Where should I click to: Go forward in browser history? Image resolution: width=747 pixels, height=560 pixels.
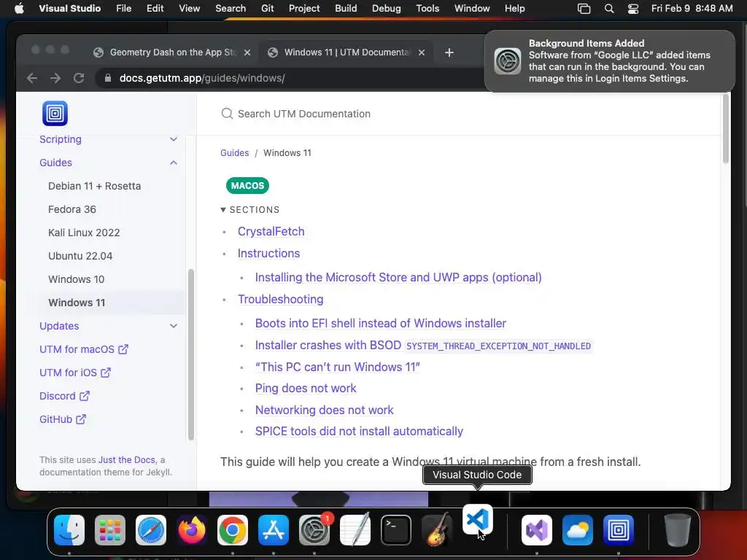55,78
